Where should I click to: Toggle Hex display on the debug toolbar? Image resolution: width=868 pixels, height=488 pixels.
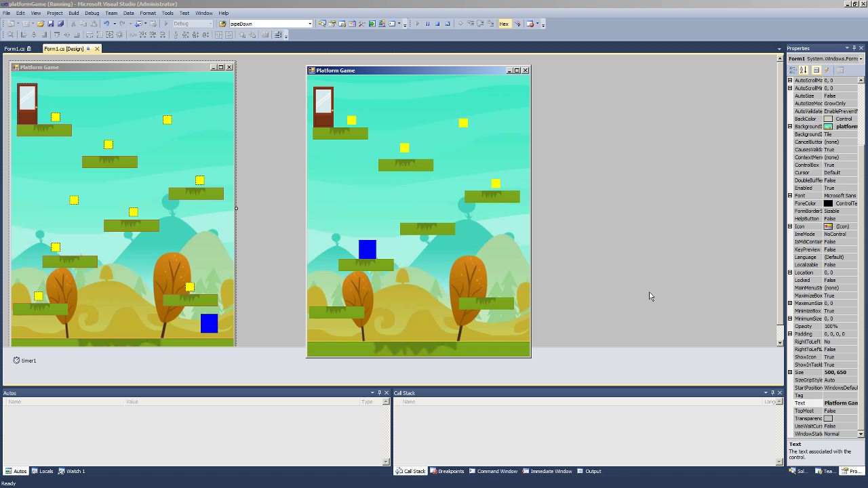pos(504,24)
